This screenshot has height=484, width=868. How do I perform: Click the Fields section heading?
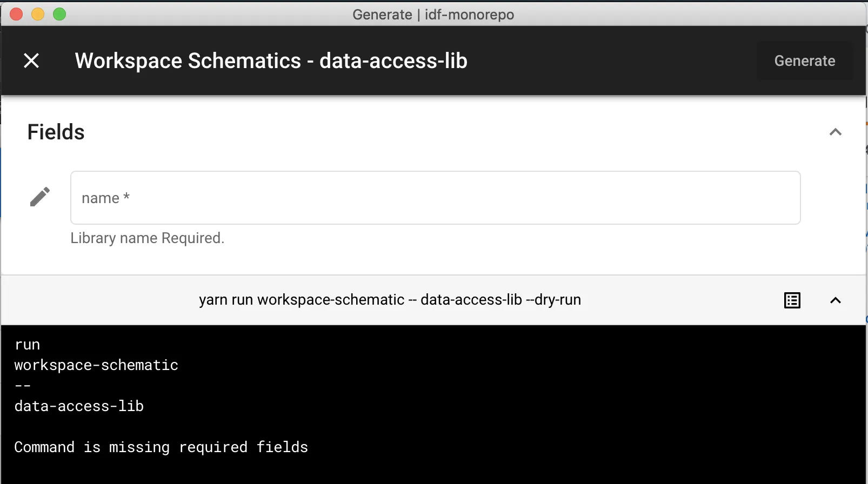(x=56, y=132)
